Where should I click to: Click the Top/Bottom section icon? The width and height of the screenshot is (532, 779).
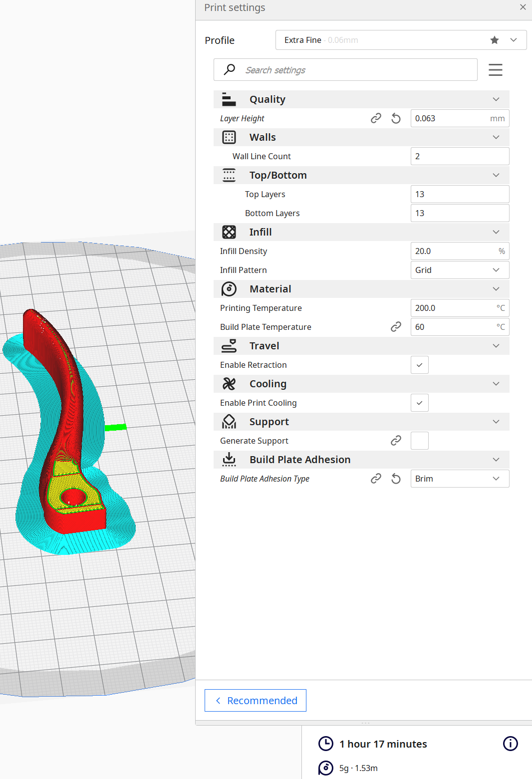(x=229, y=175)
